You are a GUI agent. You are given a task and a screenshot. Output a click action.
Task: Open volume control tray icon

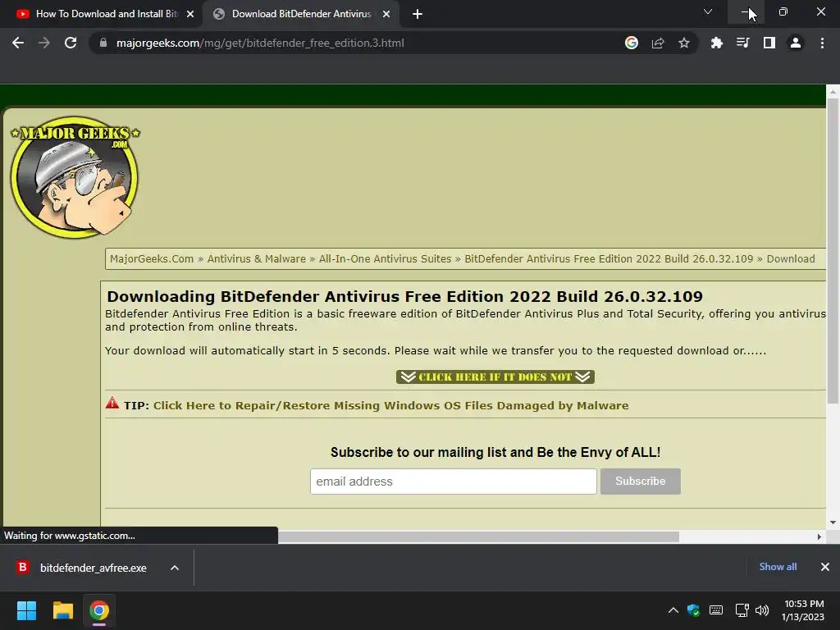pyautogui.click(x=762, y=610)
